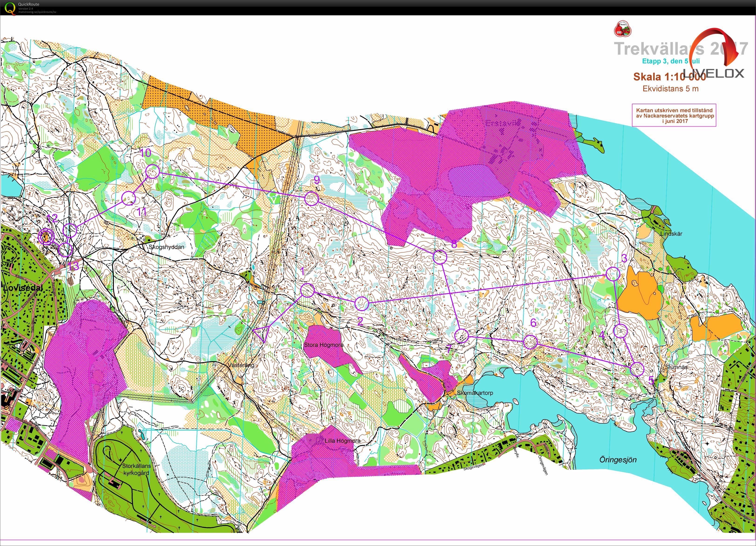The height and width of the screenshot is (546, 756).
Task: Click the 'Öringesjön' lake label
Action: [x=618, y=460]
